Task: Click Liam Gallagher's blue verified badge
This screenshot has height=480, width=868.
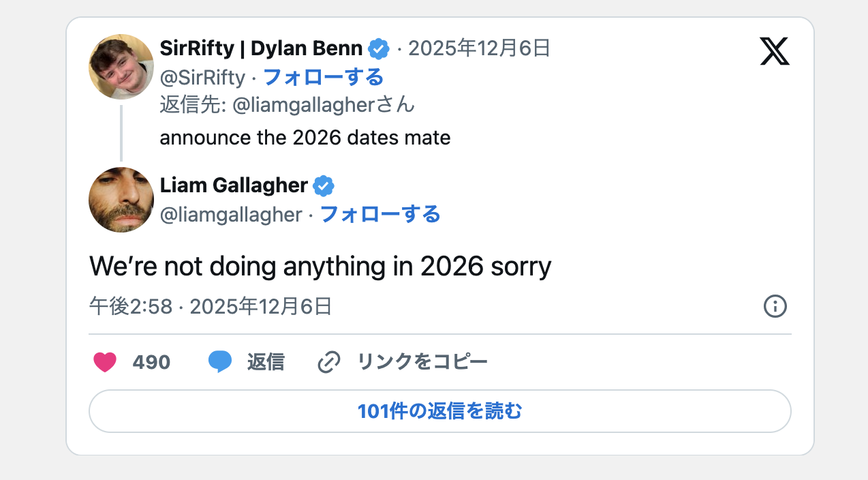Action: 323,185
